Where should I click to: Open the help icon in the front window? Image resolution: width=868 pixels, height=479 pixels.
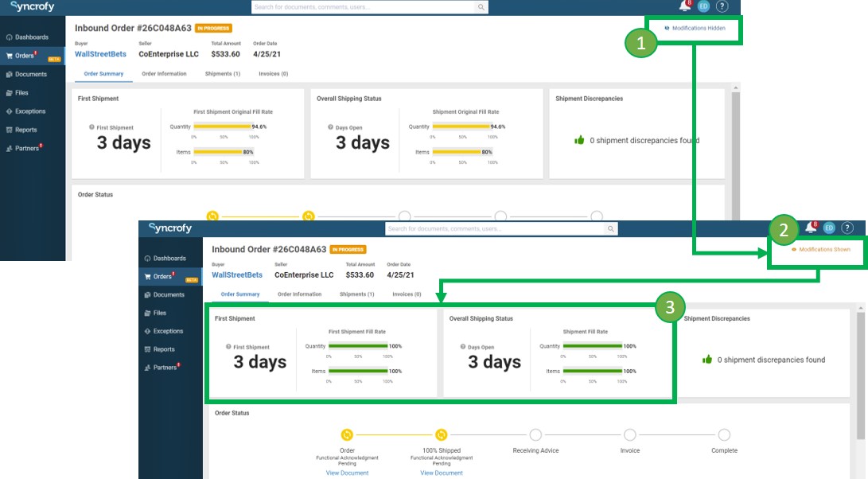(x=847, y=228)
